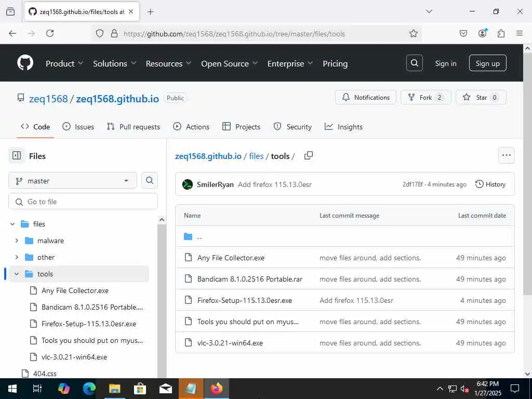Viewport: 532px width, 399px height.
Task: Open the Firefox account profile icon
Action: (x=482, y=33)
